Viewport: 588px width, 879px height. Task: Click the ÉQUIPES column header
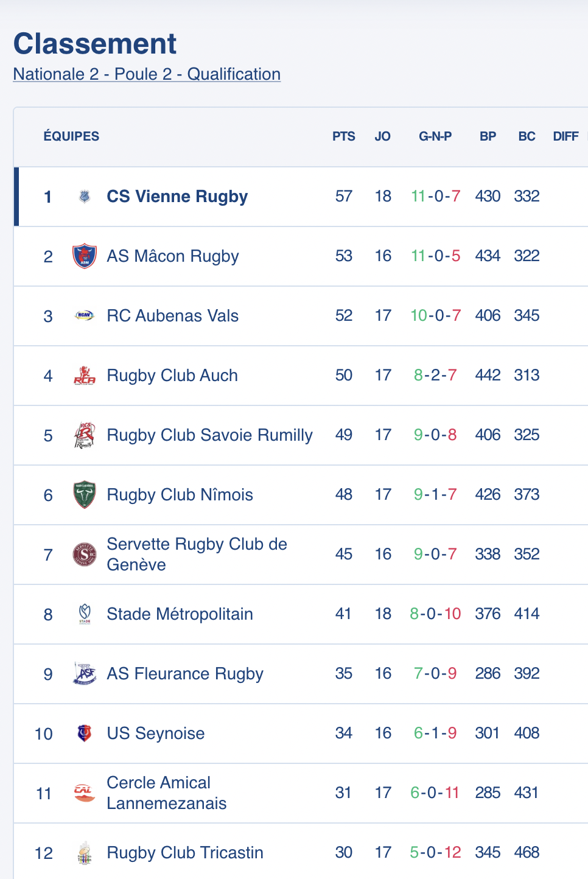71,136
